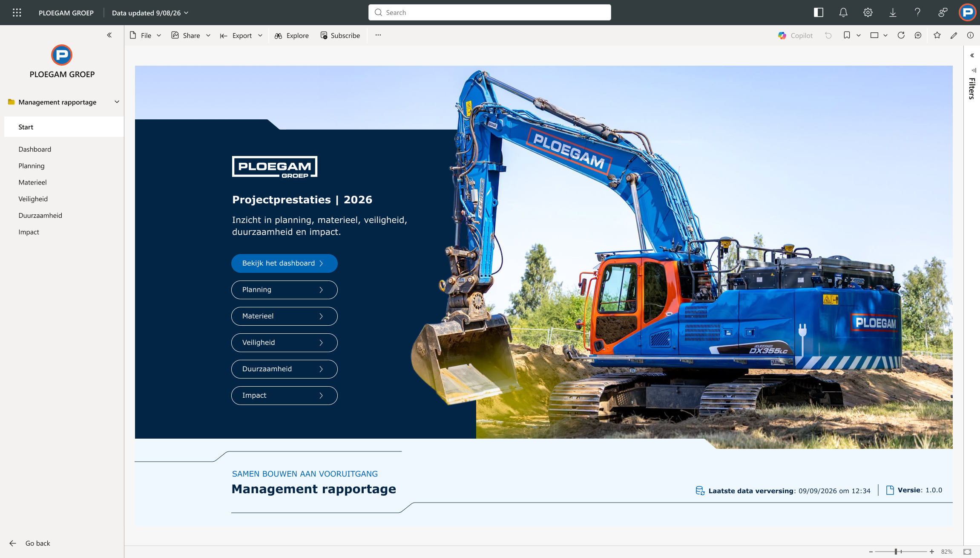Select Veiligheid page in sidebar
The height and width of the screenshot is (558, 980).
click(33, 199)
